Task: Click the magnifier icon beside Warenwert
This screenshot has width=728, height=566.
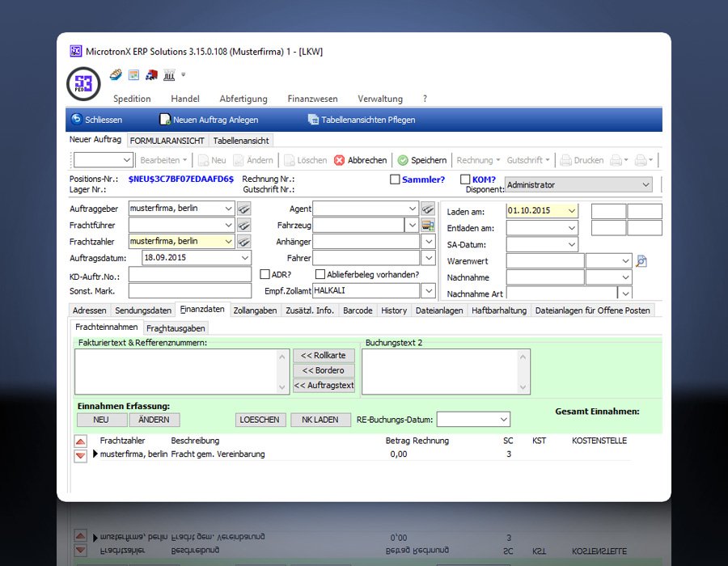Action: [641, 260]
